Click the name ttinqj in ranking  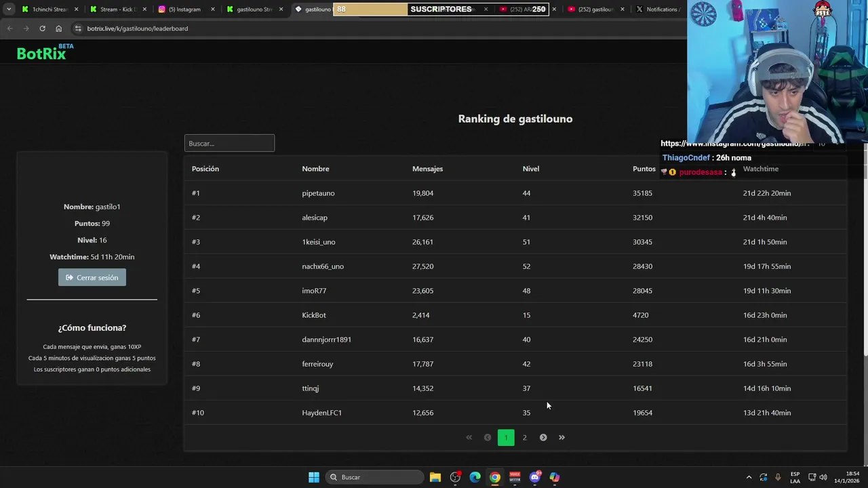pyautogui.click(x=310, y=388)
